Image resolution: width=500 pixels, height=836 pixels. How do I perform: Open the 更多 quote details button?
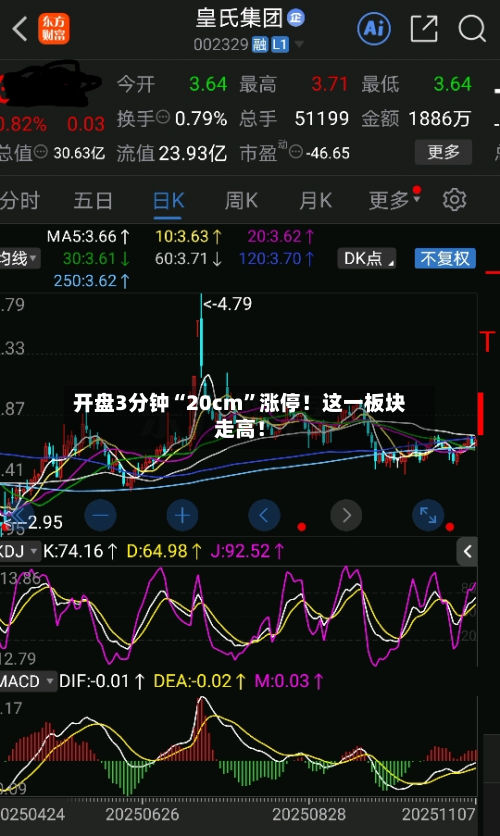click(443, 152)
